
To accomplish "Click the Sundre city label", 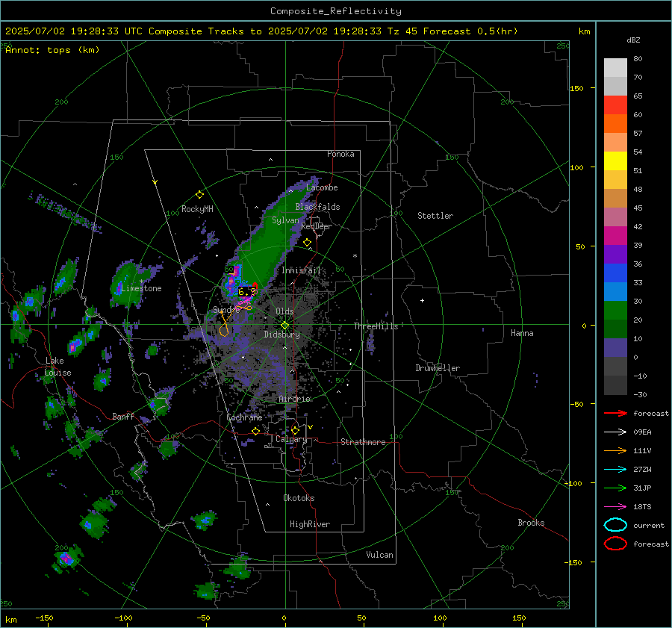I will (225, 309).
